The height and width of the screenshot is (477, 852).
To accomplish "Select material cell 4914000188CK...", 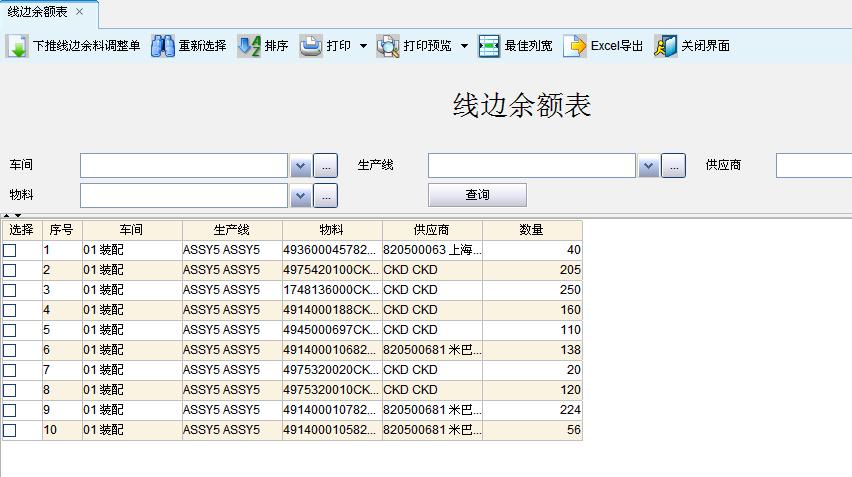I will pos(332,310).
